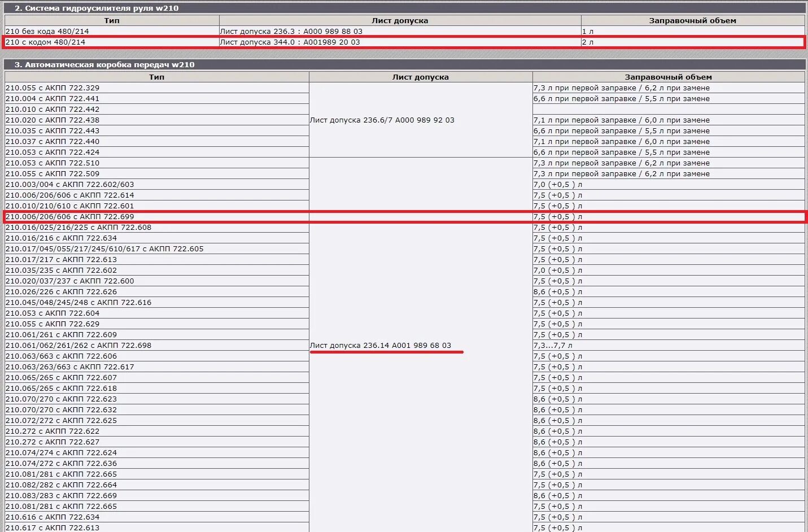Click row '210 с кодом 480/214'
This screenshot has height=532, width=808.
click(405, 42)
